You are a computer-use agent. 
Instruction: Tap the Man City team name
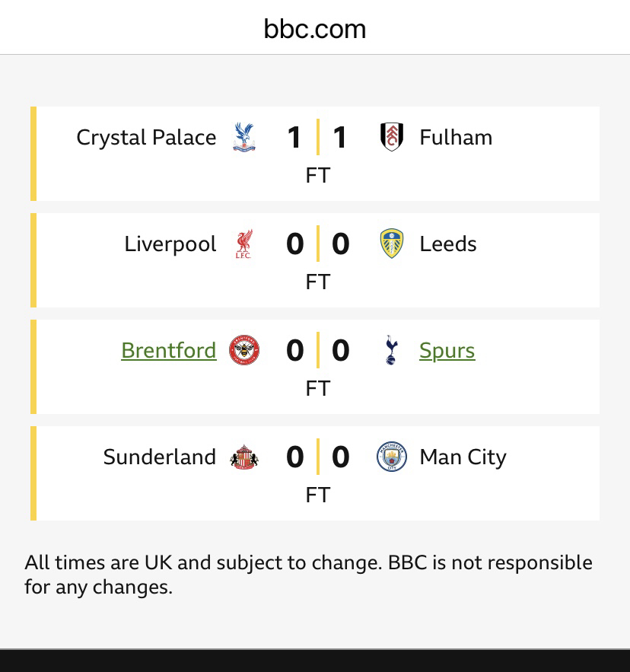[x=463, y=457]
